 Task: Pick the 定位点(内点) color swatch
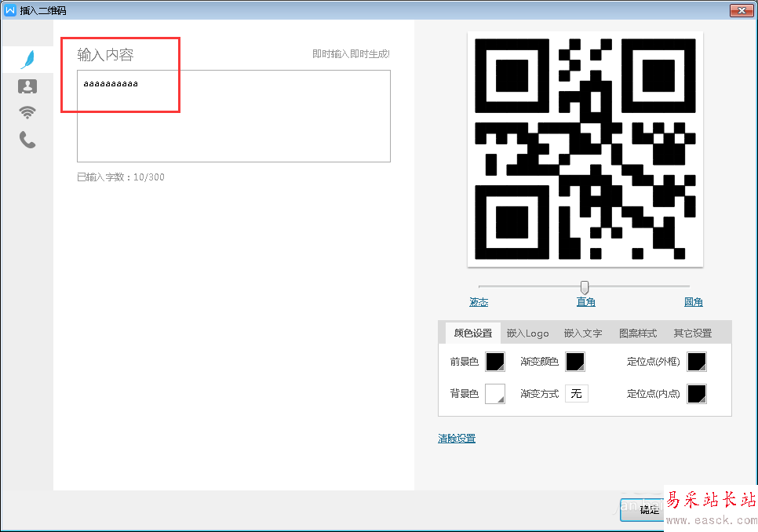(x=697, y=394)
